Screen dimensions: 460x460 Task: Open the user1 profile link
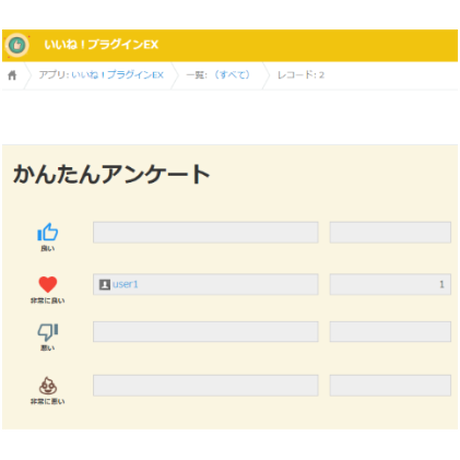pyautogui.click(x=125, y=284)
